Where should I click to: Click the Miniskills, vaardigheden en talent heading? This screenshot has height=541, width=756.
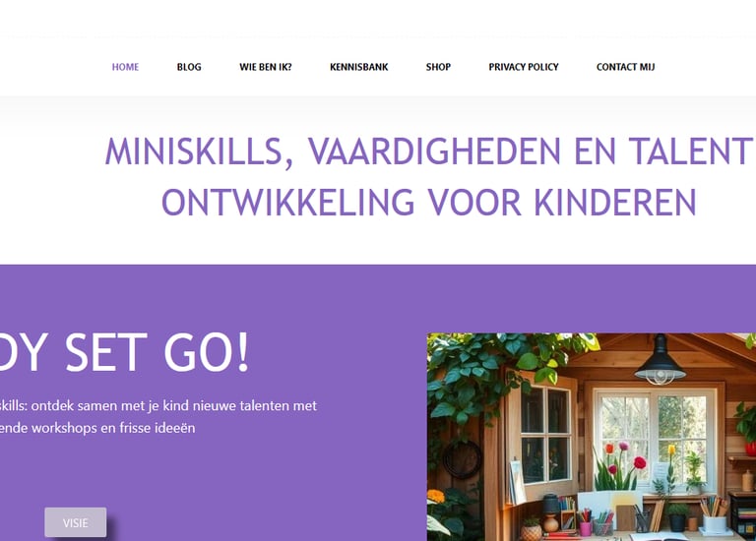click(429, 151)
